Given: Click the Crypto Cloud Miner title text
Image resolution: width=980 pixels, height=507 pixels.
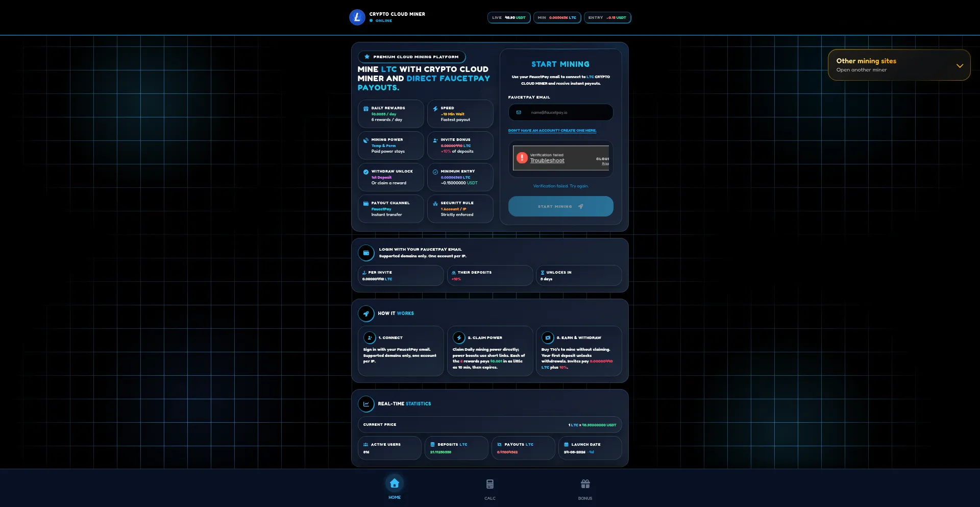Looking at the screenshot, I should [397, 14].
